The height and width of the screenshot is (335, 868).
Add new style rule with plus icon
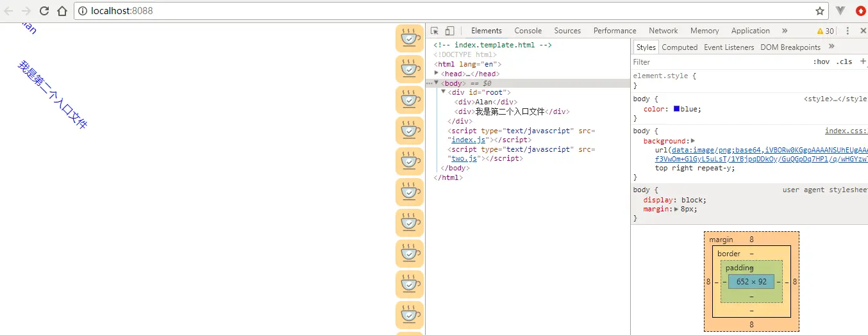pos(863,61)
